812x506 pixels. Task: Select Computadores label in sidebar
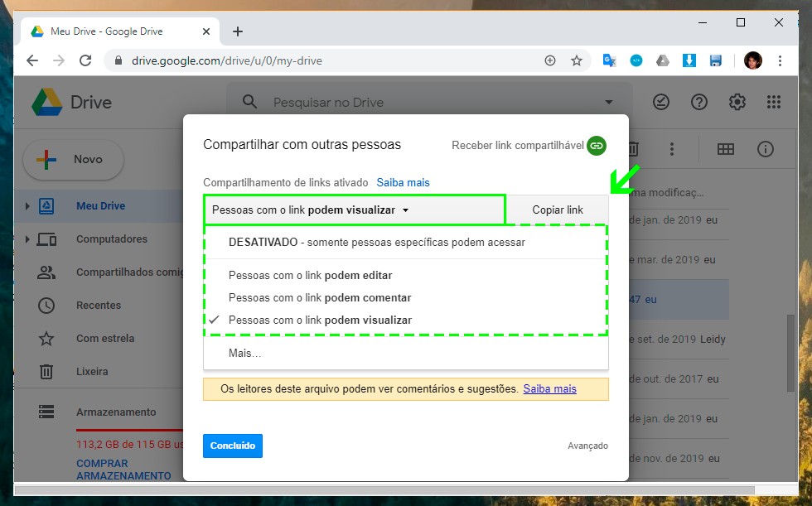click(x=112, y=239)
